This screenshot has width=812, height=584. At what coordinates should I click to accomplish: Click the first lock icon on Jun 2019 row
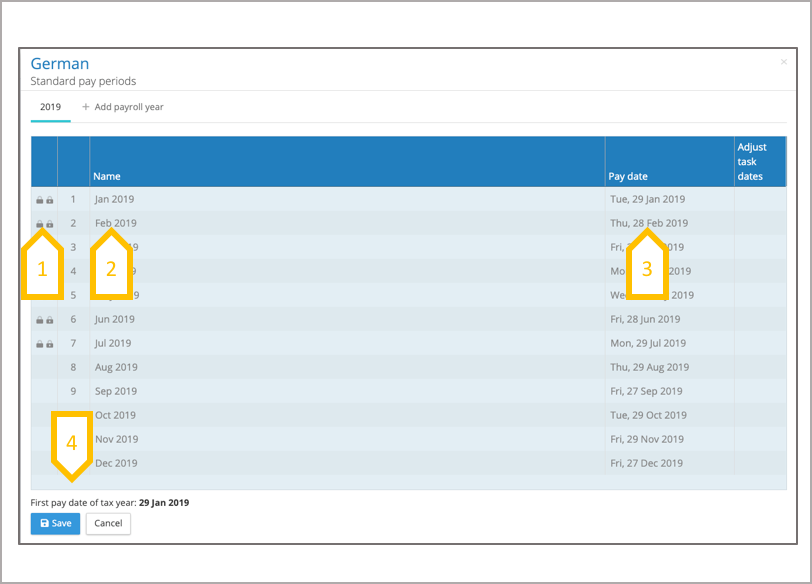click(x=40, y=320)
